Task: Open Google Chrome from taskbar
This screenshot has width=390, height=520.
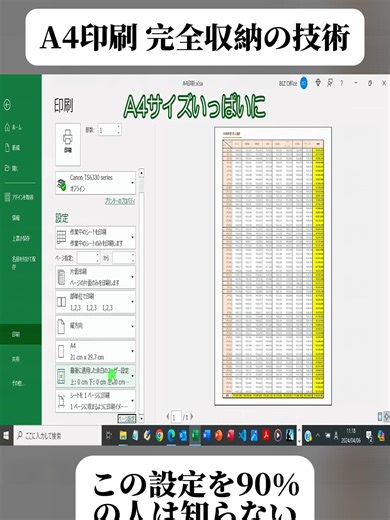Action: point(159,435)
